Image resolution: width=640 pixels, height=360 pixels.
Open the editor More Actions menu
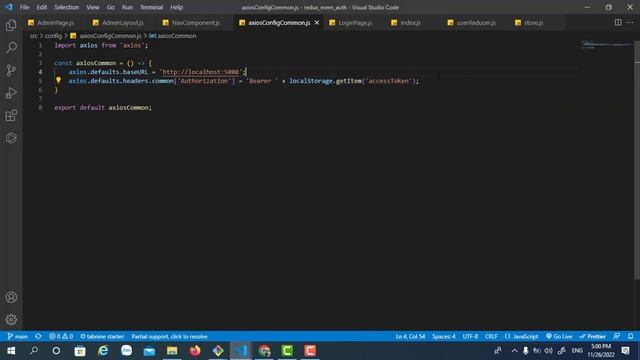pyautogui.click(x=630, y=22)
